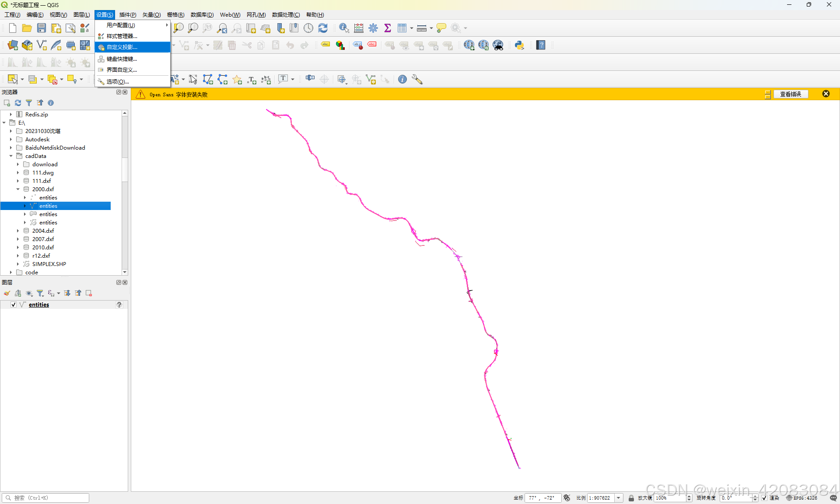Click the Open project folder icon
The image size is (840, 504).
coord(27,28)
